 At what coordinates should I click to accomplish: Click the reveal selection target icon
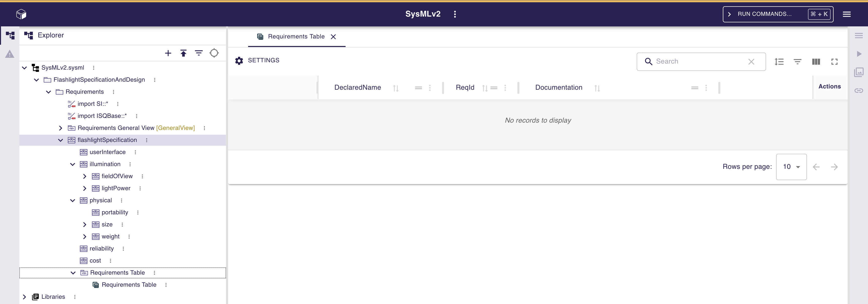pos(214,53)
